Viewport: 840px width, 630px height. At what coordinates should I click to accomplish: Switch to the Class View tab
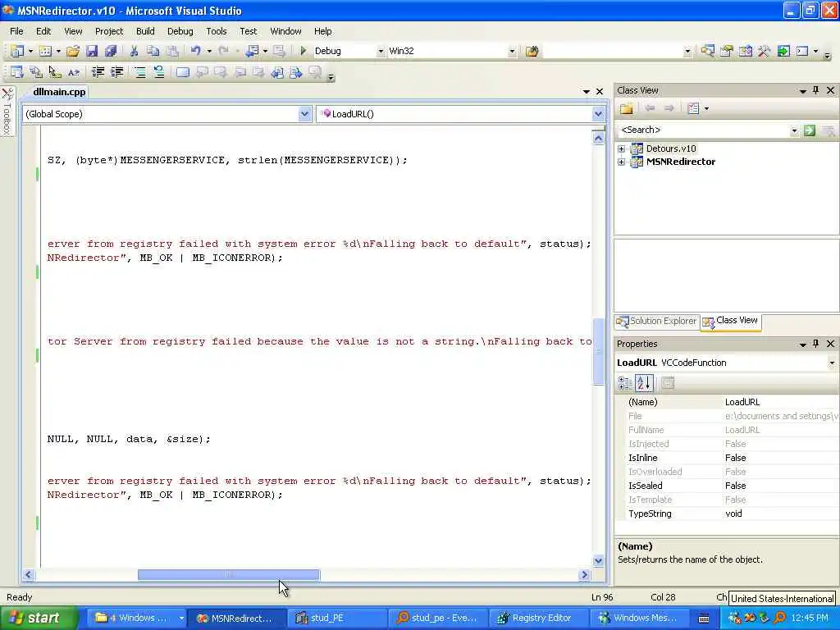coord(731,321)
